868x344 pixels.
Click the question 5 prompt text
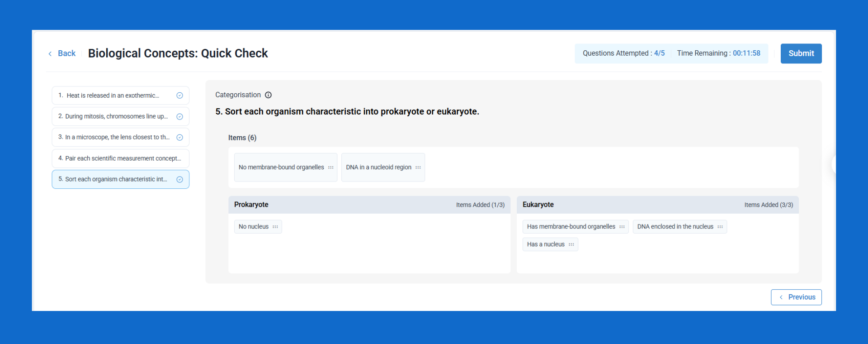(347, 112)
